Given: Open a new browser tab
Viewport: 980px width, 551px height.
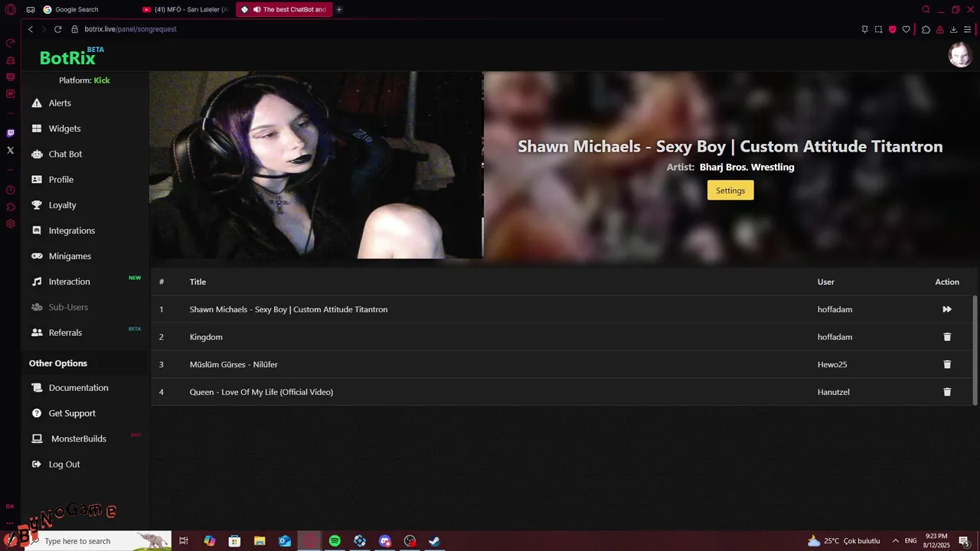Looking at the screenshot, I should (x=339, y=9).
